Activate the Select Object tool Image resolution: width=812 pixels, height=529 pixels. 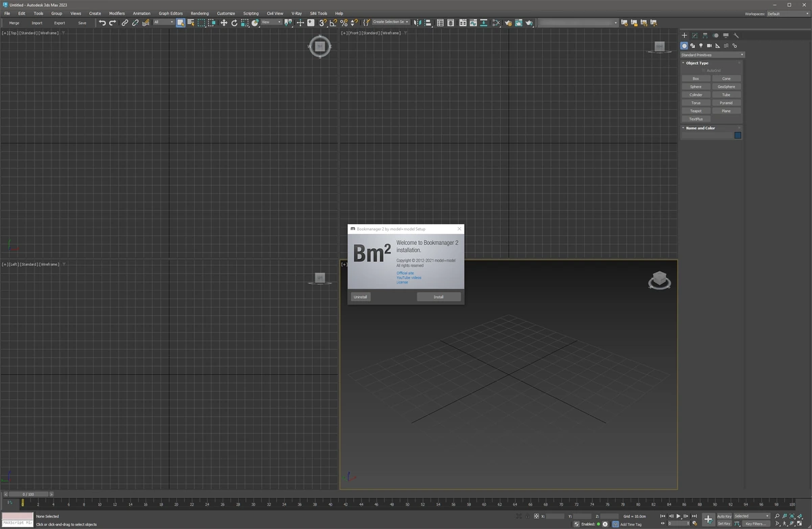pos(181,22)
